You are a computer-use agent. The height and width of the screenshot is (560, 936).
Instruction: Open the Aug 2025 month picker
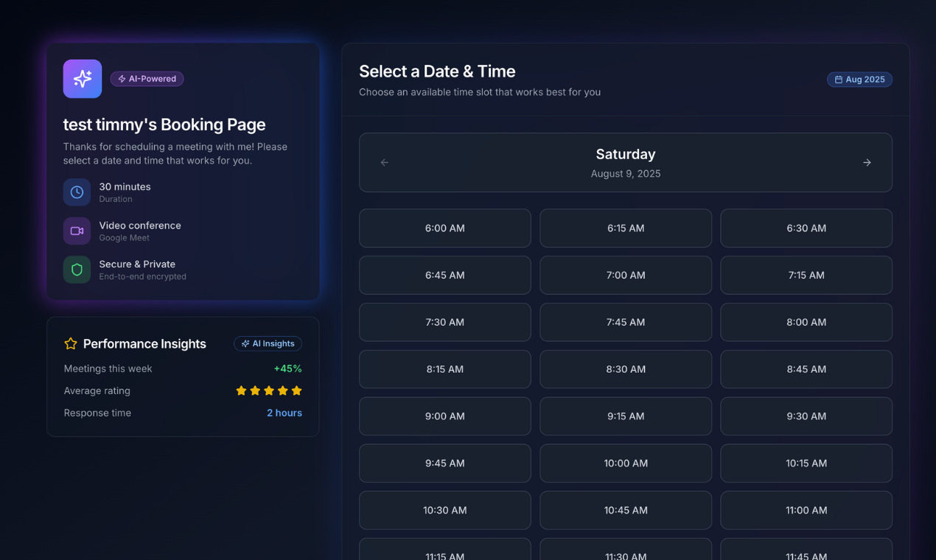point(859,80)
